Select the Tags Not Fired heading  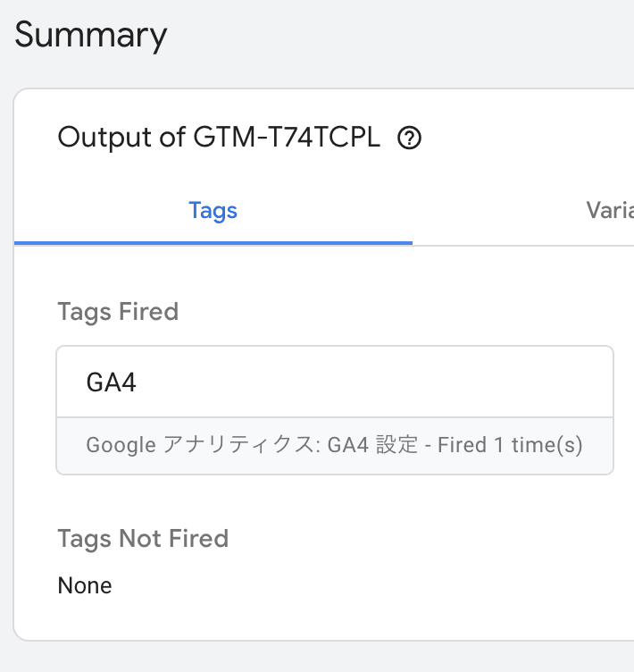[x=143, y=538]
